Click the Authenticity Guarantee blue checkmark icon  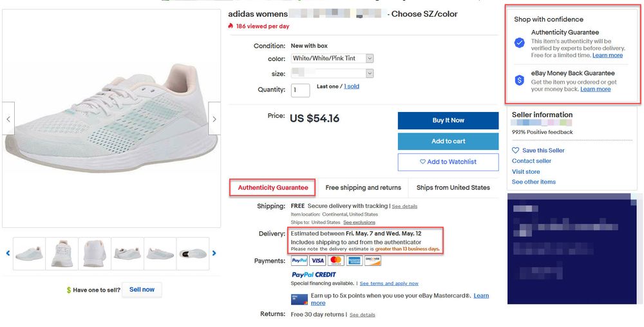pyautogui.click(x=519, y=42)
